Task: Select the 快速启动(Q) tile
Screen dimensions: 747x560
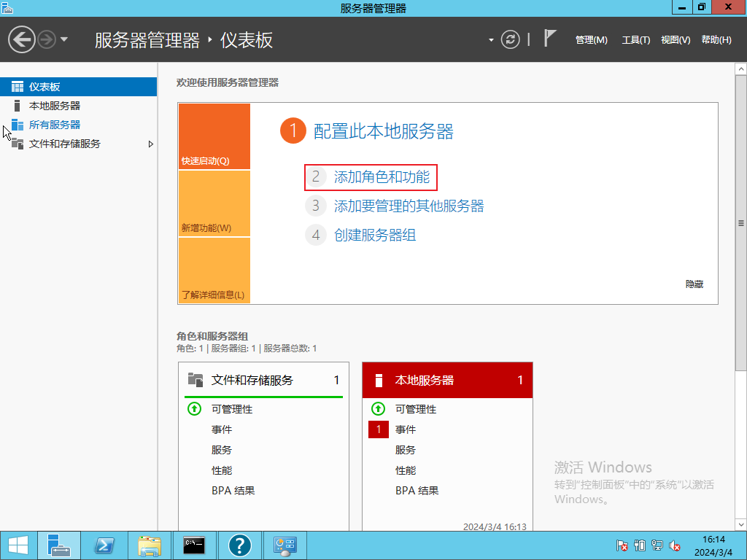Action: [x=214, y=136]
